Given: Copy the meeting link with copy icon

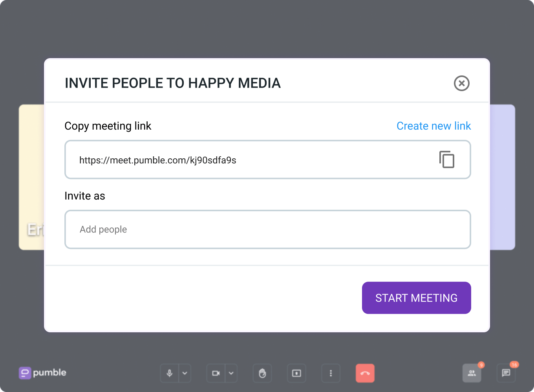Looking at the screenshot, I should pyautogui.click(x=447, y=159).
